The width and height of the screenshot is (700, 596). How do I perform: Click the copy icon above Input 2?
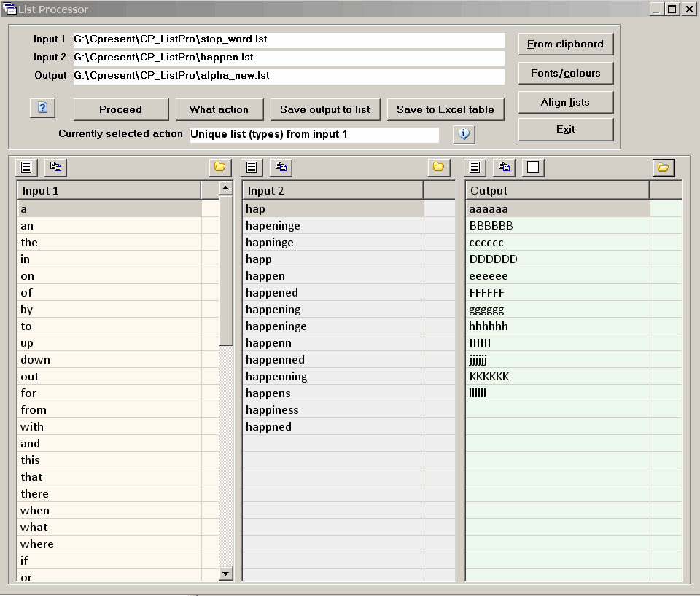[x=281, y=167]
